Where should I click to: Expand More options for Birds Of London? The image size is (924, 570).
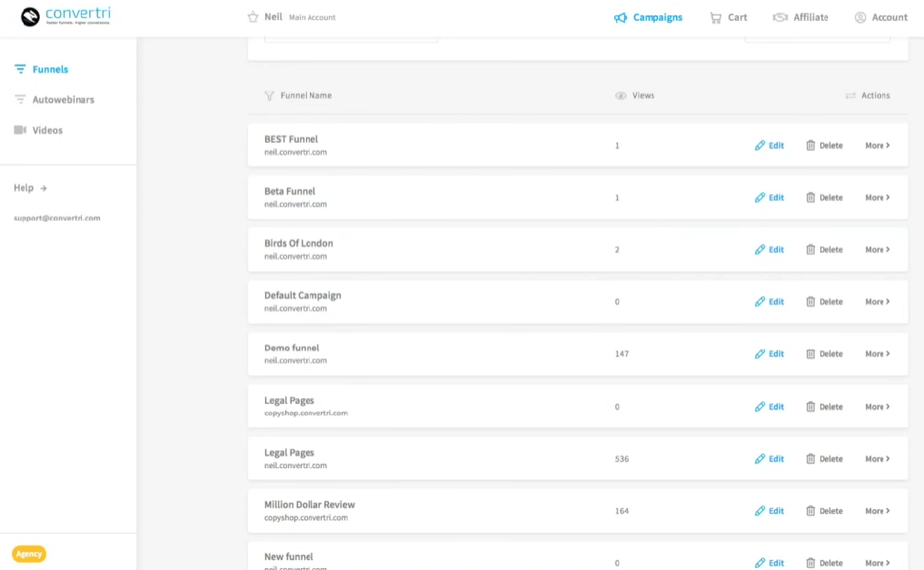tap(877, 250)
